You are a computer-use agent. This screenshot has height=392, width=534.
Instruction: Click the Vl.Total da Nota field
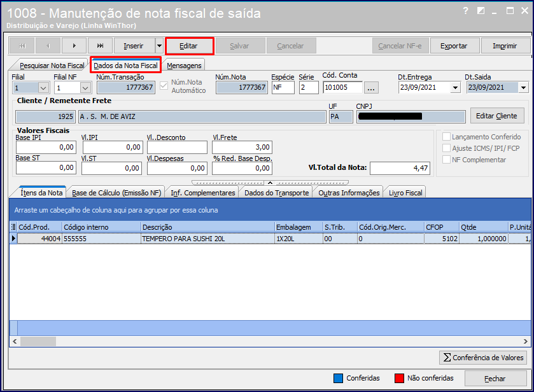tap(400, 168)
